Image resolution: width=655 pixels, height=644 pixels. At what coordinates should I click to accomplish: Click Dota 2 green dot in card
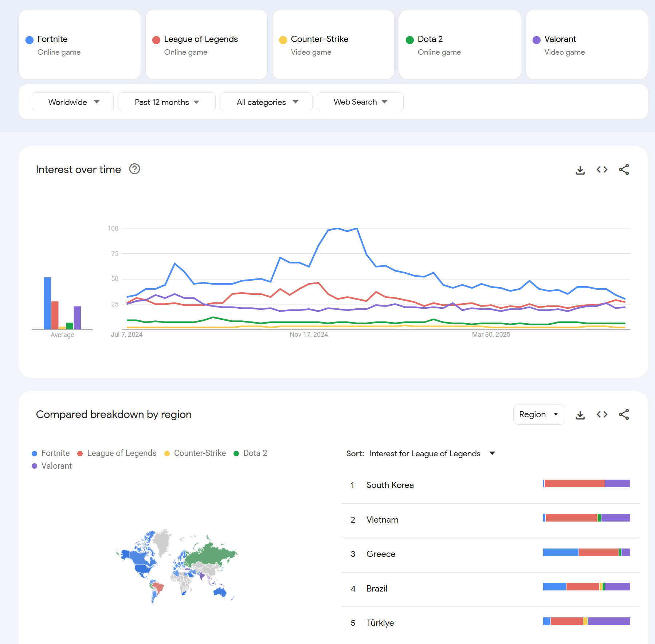point(410,40)
